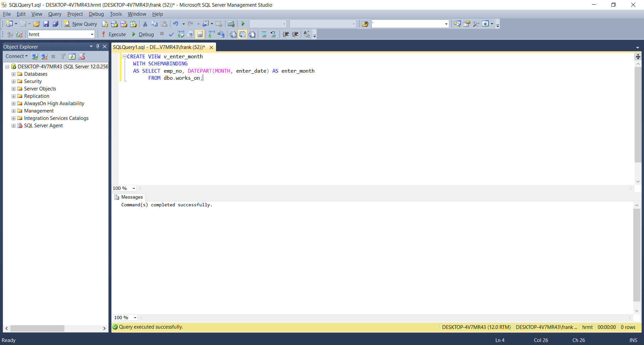Open the Help menu
The height and width of the screenshot is (345, 644).
157,14
